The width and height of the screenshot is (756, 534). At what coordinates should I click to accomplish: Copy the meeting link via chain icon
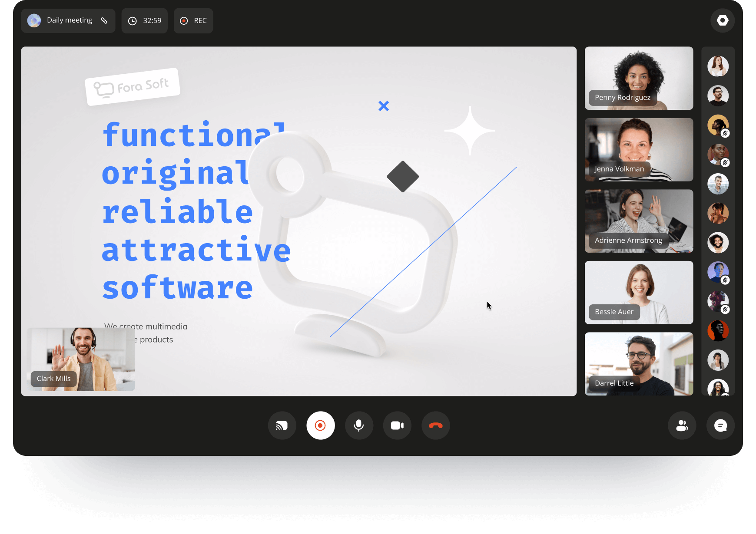pos(104,20)
